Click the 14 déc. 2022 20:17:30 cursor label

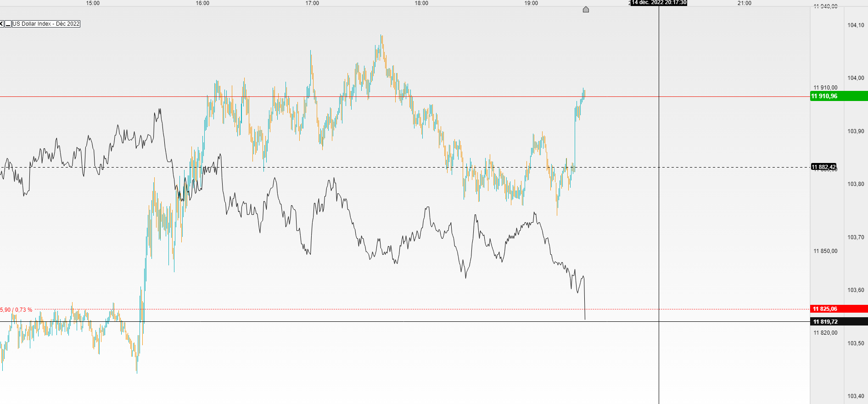[x=659, y=3]
